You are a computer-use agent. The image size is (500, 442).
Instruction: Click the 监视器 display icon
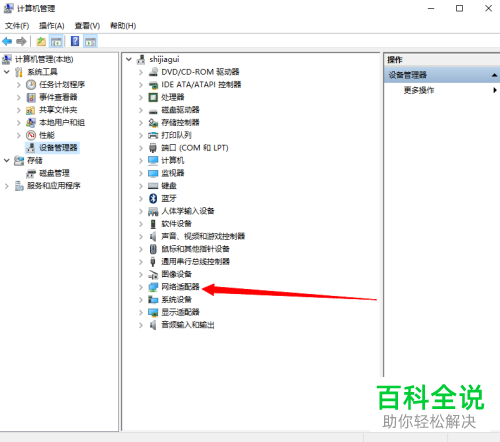[x=153, y=173]
